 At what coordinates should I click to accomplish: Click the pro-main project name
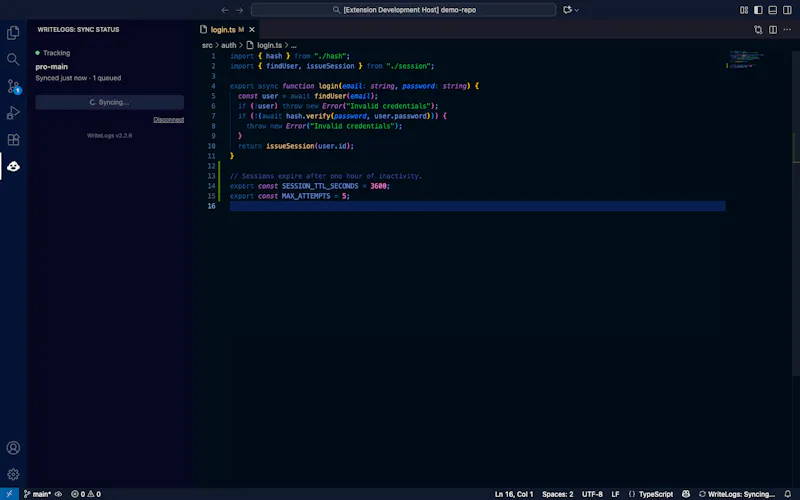(x=52, y=66)
